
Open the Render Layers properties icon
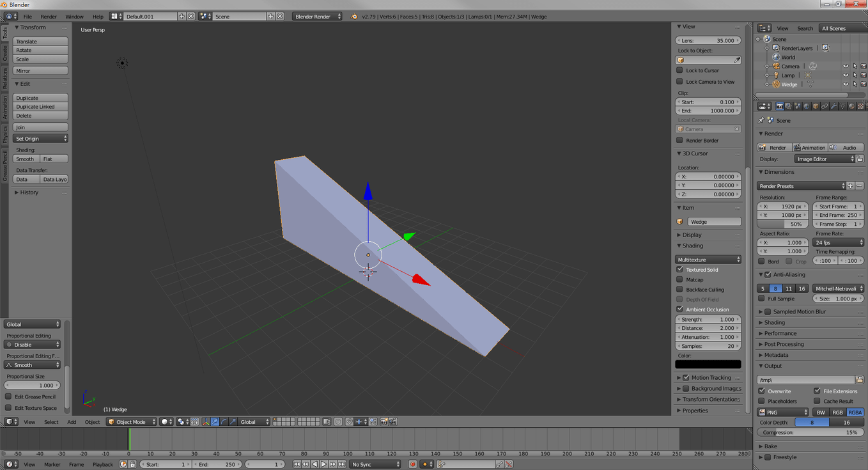click(x=788, y=106)
